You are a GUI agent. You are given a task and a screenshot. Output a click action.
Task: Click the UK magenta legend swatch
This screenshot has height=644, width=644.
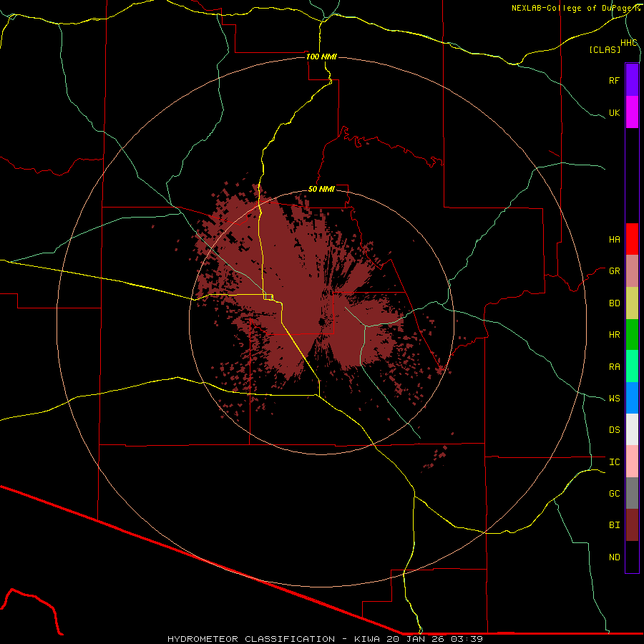point(632,112)
